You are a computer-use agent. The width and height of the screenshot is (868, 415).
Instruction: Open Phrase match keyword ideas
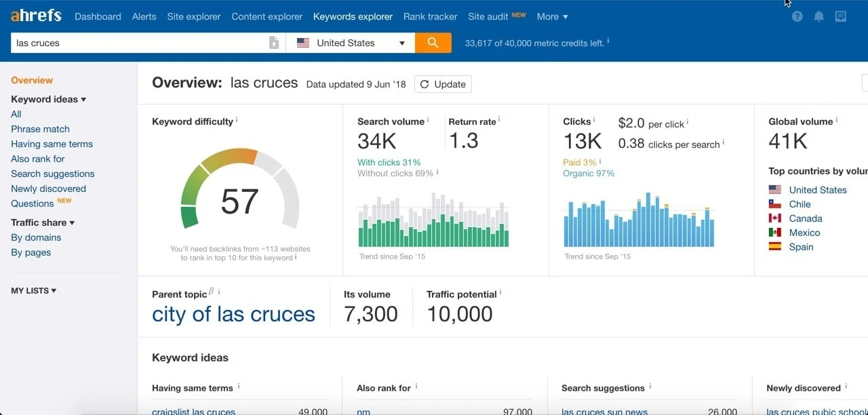[40, 129]
